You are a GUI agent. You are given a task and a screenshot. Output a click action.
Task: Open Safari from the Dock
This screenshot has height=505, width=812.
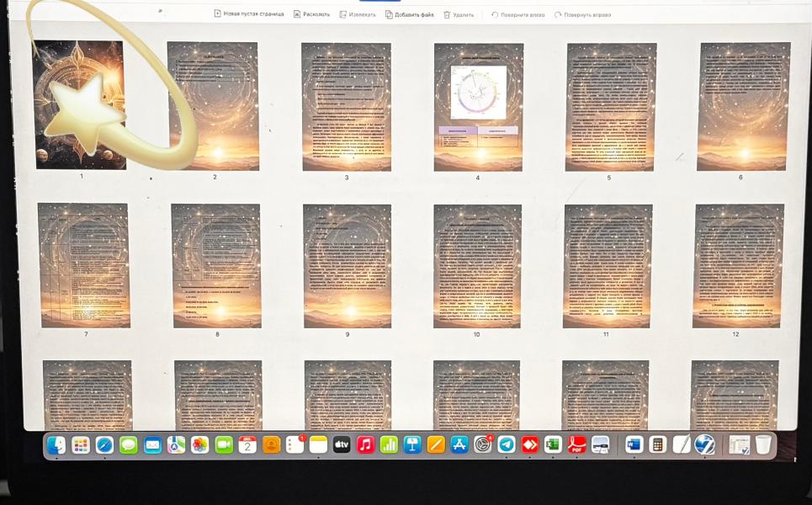point(104,445)
